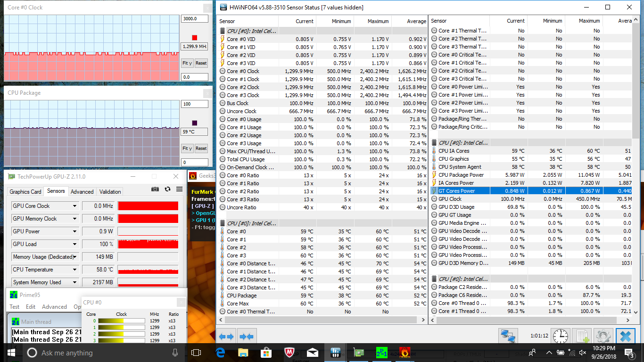Go to the Validation tab in GPU-Z
This screenshot has width=644, height=362.
110,192
